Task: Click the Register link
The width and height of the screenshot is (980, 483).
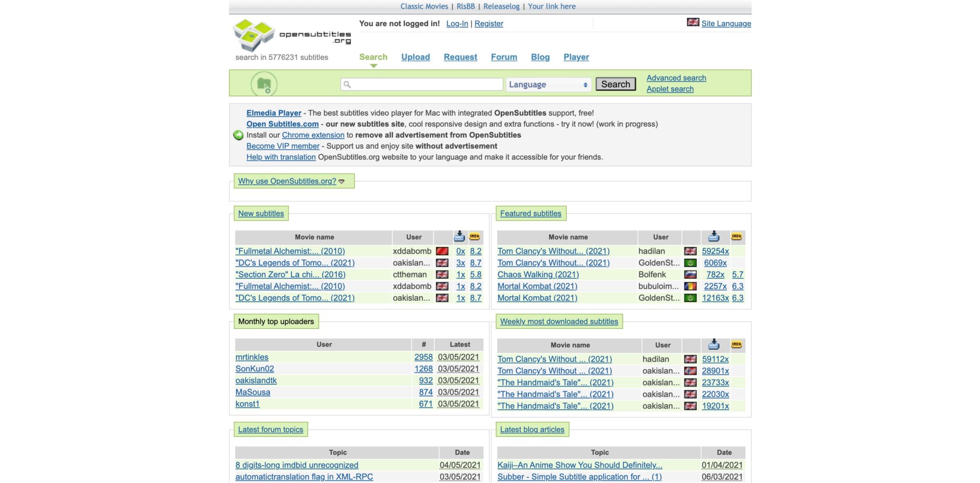Action: point(488,23)
